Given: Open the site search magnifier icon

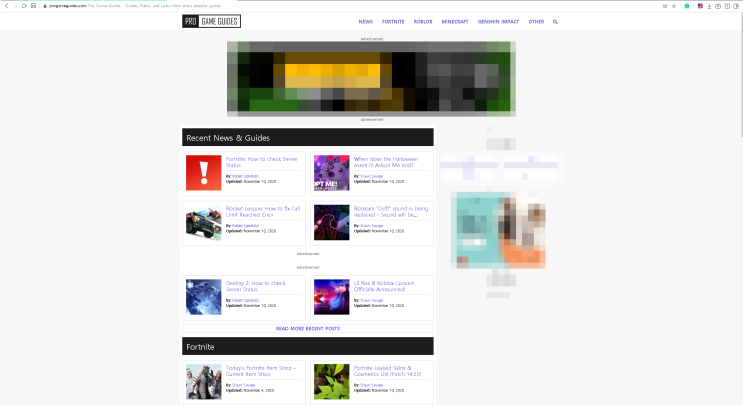Looking at the screenshot, I should pyautogui.click(x=555, y=22).
